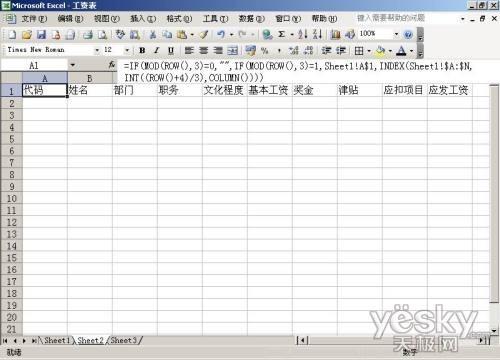
Task: Click the vertical scrollbar thumb
Action: pyautogui.click(x=494, y=194)
